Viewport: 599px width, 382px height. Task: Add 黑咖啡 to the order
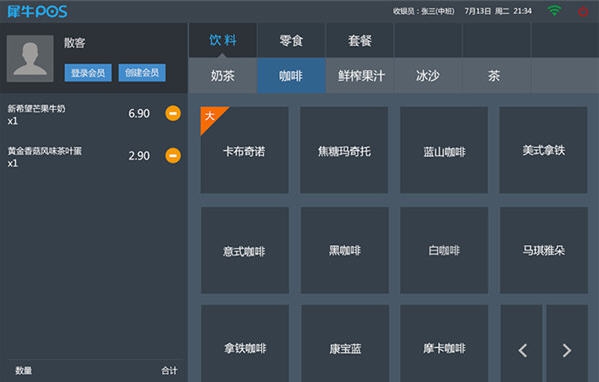point(345,250)
